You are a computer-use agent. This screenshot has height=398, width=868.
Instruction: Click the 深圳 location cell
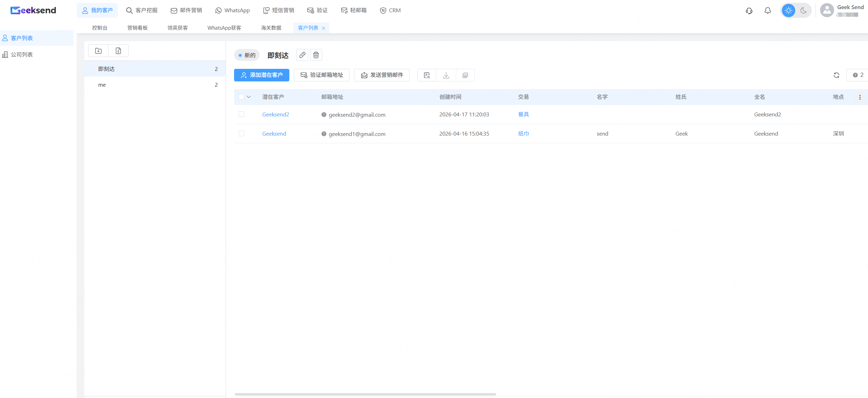pos(838,133)
